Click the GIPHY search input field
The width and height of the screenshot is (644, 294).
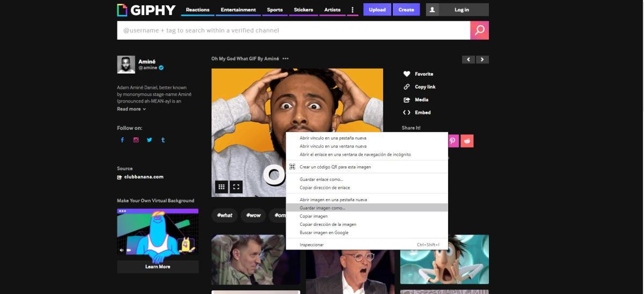[x=294, y=31]
